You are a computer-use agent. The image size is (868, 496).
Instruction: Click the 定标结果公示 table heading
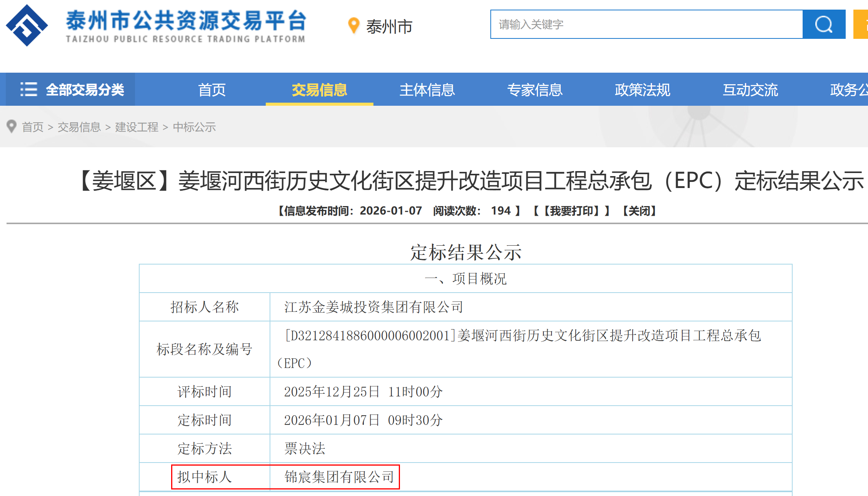coord(466,252)
